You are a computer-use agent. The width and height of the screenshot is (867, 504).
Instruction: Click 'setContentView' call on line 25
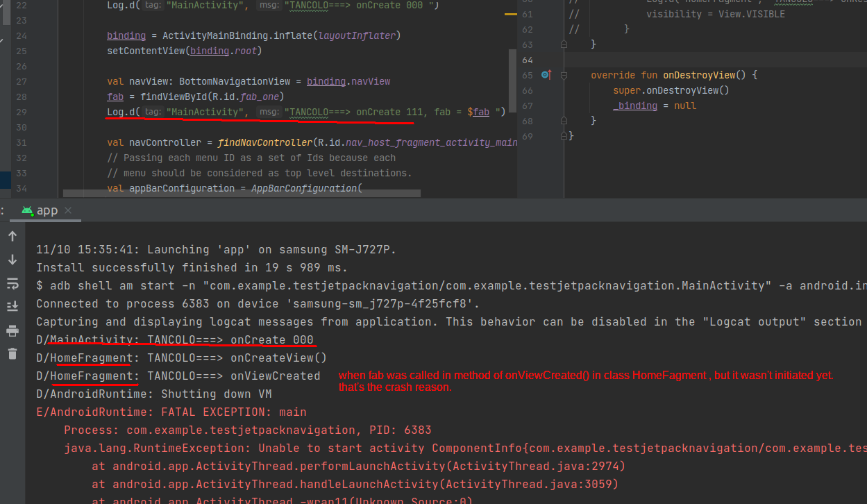[x=146, y=51]
